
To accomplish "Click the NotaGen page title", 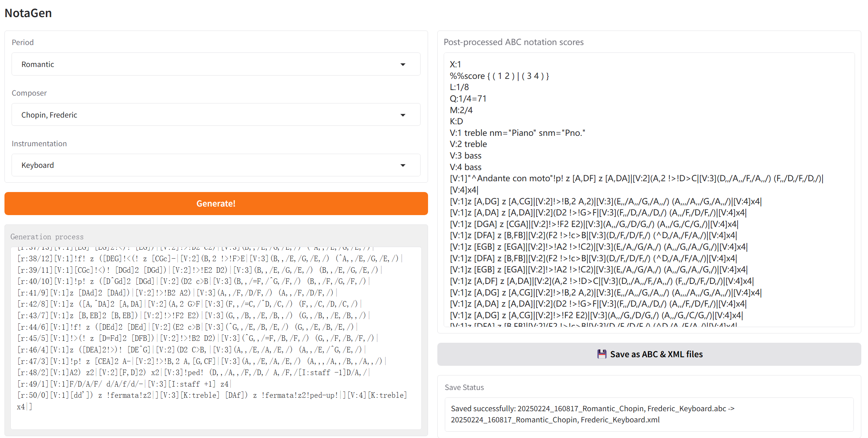I will click(28, 13).
